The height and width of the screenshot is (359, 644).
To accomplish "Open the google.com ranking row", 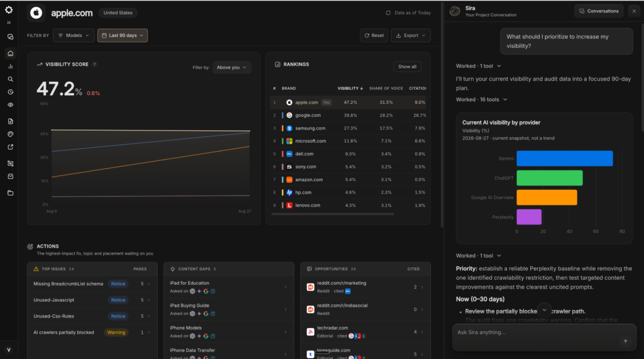I will coord(348,116).
